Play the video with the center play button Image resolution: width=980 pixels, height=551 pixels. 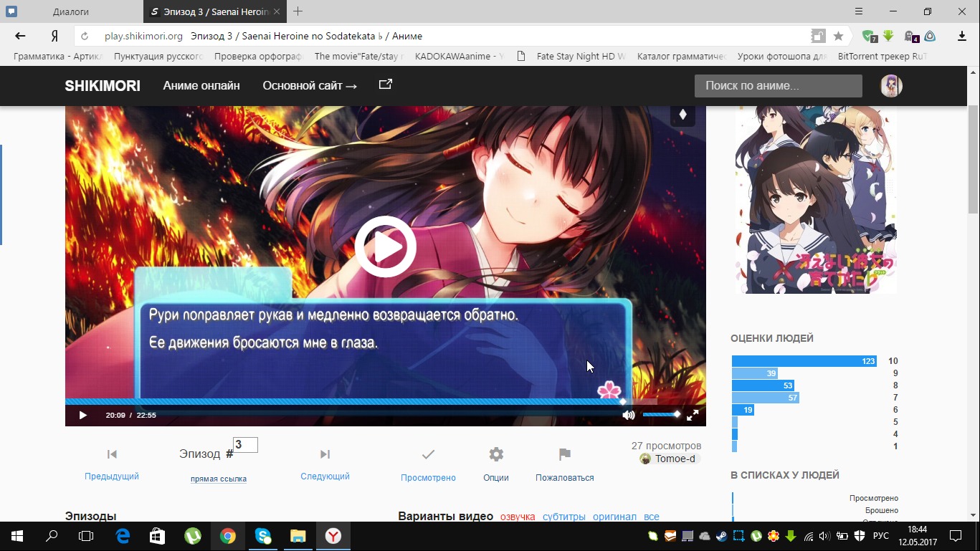386,246
